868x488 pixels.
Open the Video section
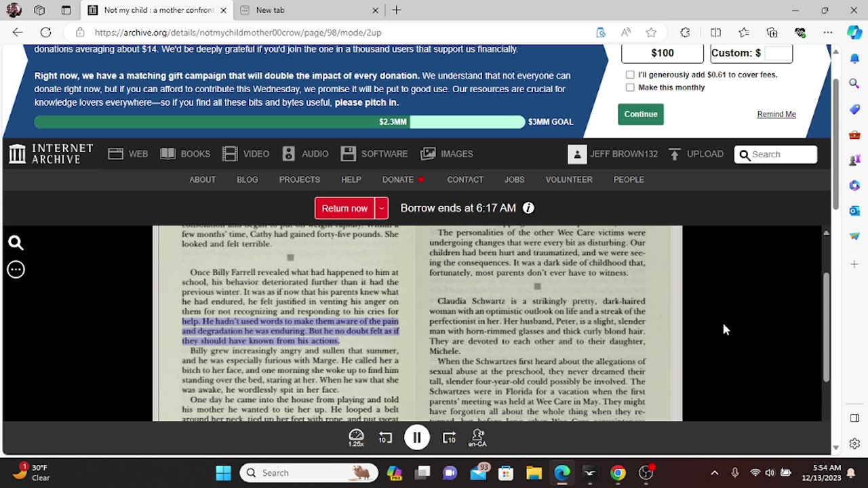click(246, 154)
